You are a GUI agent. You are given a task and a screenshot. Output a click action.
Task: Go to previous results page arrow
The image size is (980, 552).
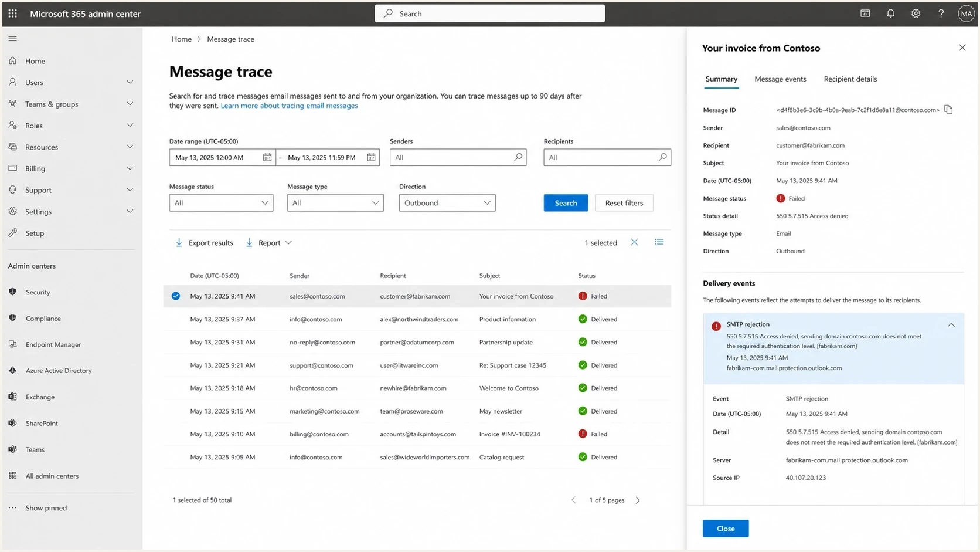pyautogui.click(x=574, y=500)
